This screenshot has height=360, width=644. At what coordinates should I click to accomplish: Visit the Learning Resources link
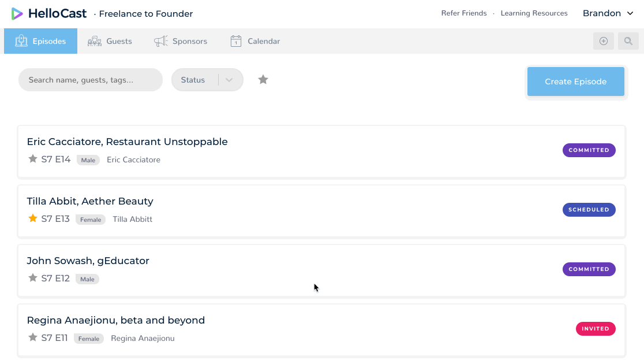click(x=534, y=13)
